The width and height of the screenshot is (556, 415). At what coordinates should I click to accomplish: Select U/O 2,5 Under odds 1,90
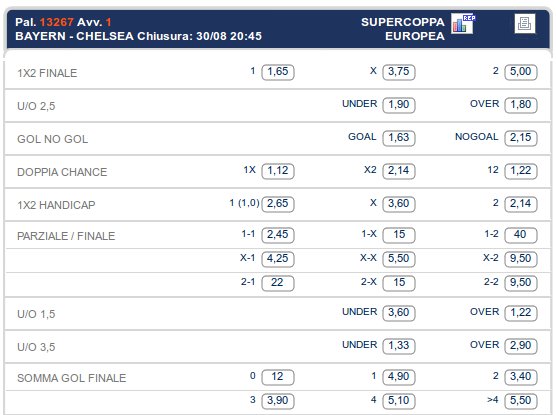coord(399,105)
